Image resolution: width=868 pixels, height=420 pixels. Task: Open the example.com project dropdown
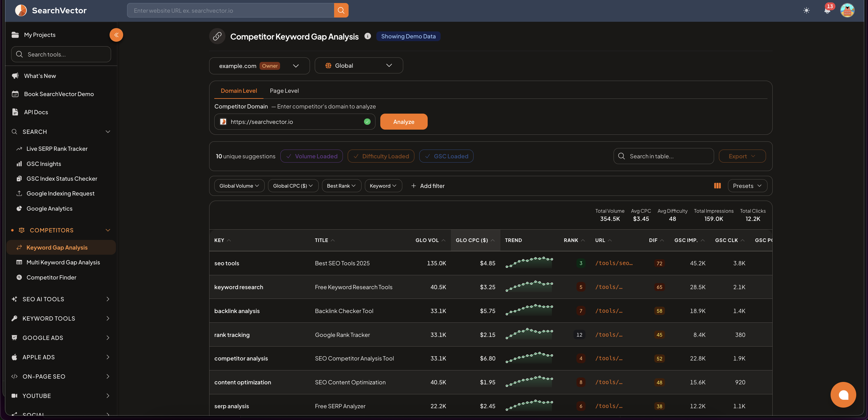[x=260, y=66]
